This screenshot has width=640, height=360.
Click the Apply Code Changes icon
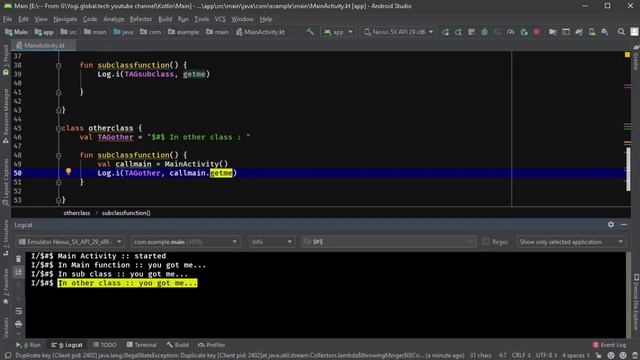[x=471, y=32]
